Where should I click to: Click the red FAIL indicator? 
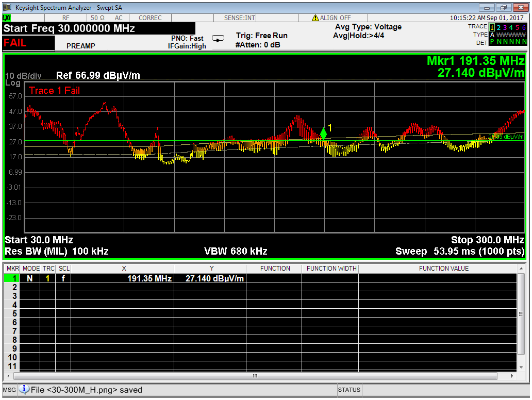pos(28,43)
